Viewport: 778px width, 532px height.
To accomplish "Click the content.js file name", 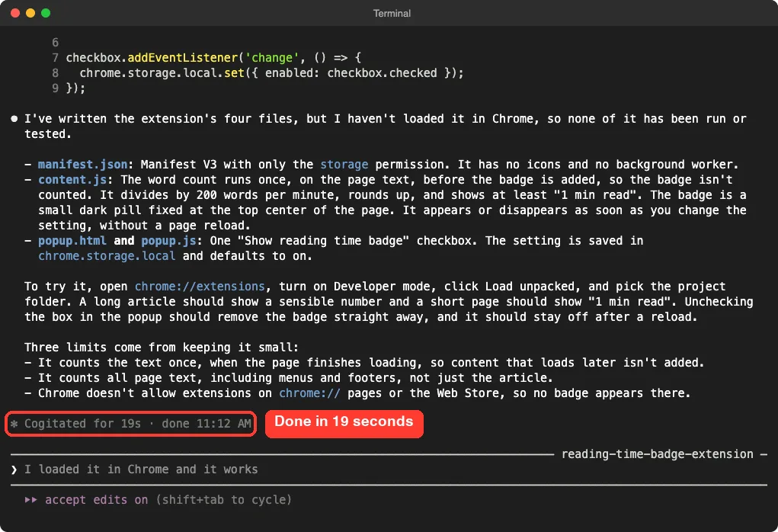I will (x=72, y=180).
